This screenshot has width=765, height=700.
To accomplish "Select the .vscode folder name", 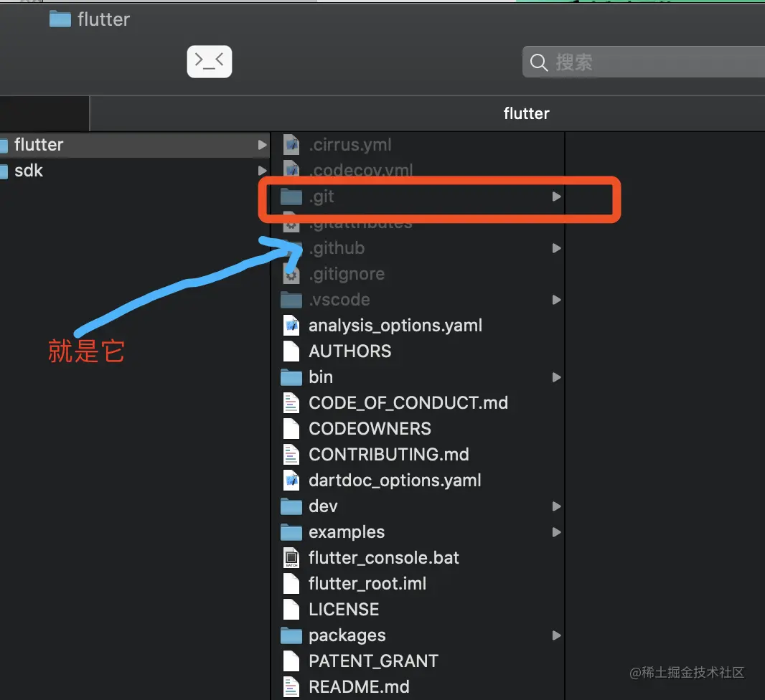I will tap(339, 300).
